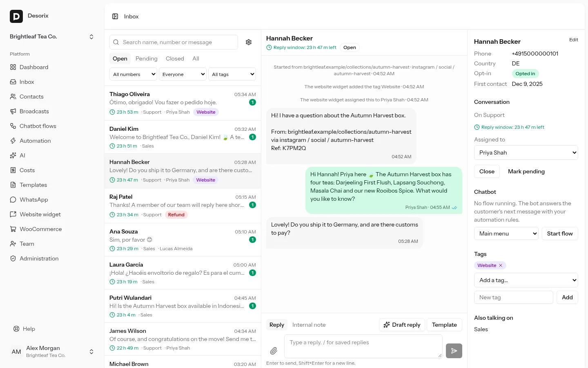Click the search name, number or message field

coord(174,42)
